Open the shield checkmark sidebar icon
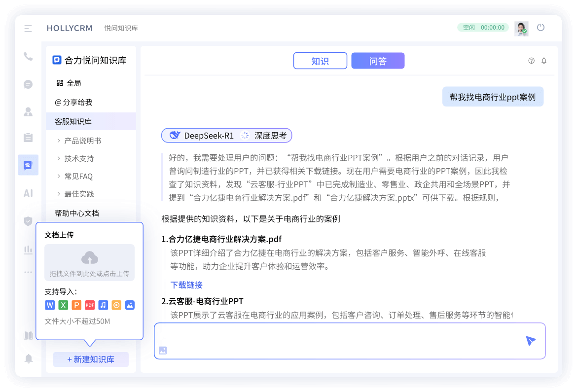This screenshot has height=392, width=577. point(28,221)
